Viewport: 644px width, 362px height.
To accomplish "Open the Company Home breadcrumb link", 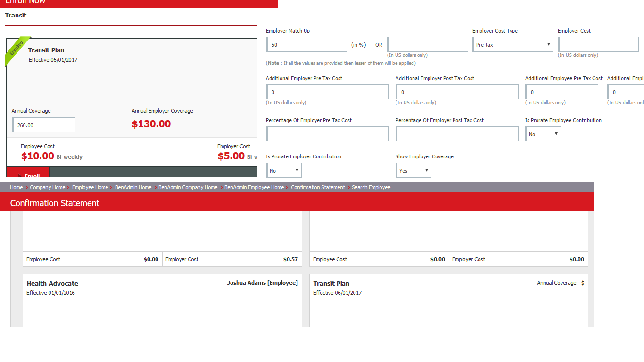I will point(48,188).
